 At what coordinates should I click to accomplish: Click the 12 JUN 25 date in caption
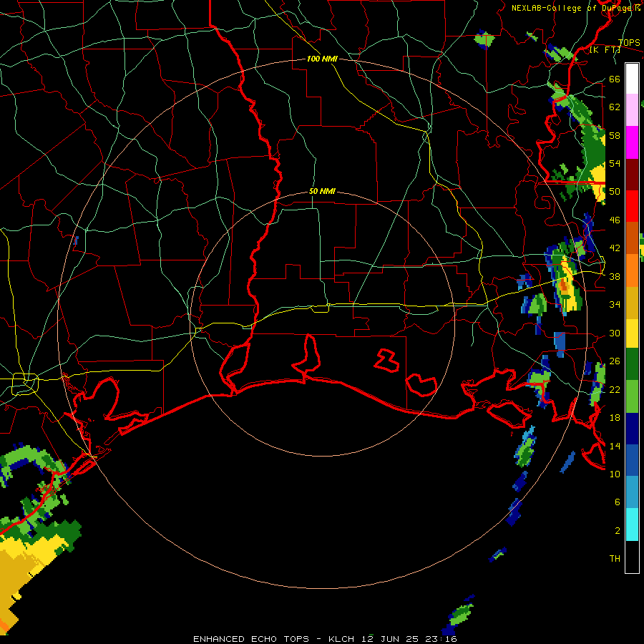coord(391,639)
